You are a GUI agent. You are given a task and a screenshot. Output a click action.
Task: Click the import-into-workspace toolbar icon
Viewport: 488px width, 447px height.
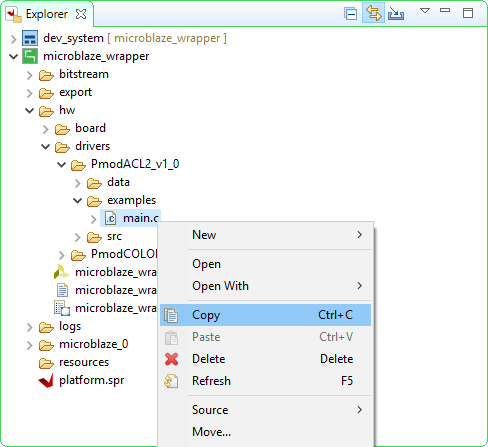click(x=396, y=13)
